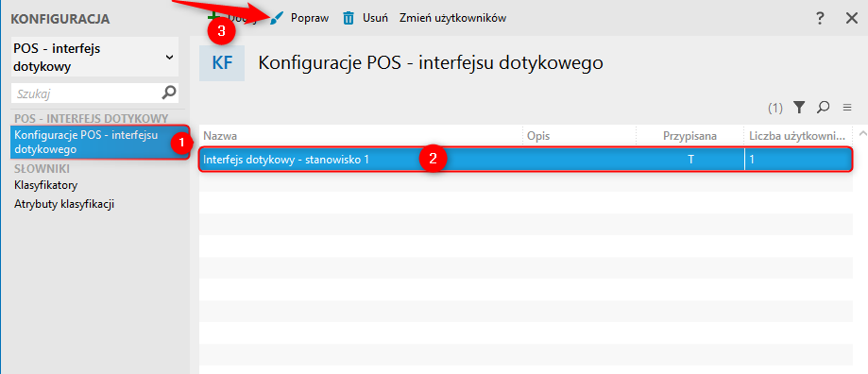Click the Popraw brush icon

pyautogui.click(x=276, y=18)
